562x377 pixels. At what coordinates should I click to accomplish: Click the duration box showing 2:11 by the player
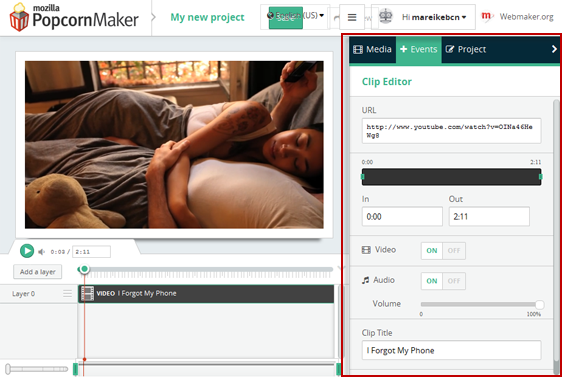tap(91, 252)
